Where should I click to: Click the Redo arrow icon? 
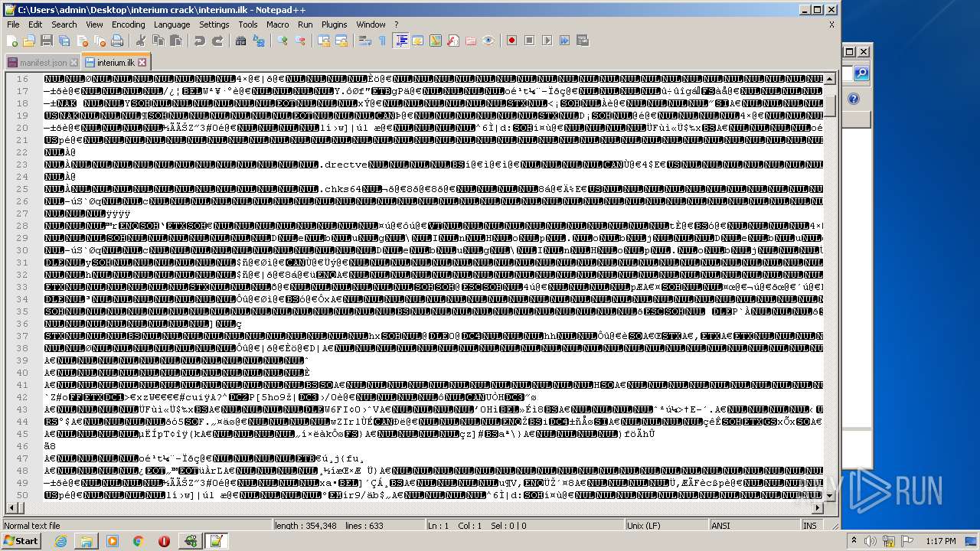[217, 41]
